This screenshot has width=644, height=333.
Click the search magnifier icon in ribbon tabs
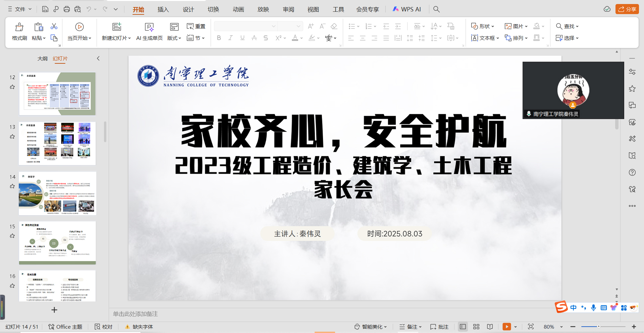pos(436,9)
